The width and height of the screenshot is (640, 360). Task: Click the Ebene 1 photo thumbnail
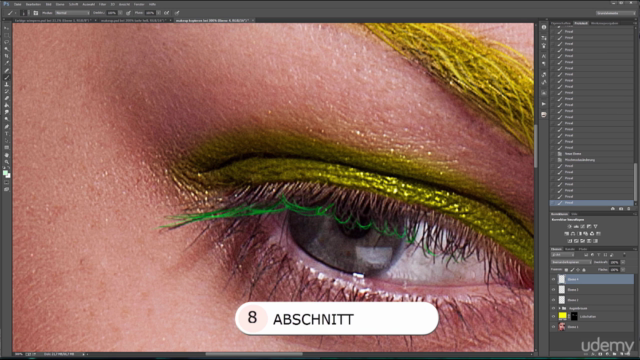click(562, 327)
